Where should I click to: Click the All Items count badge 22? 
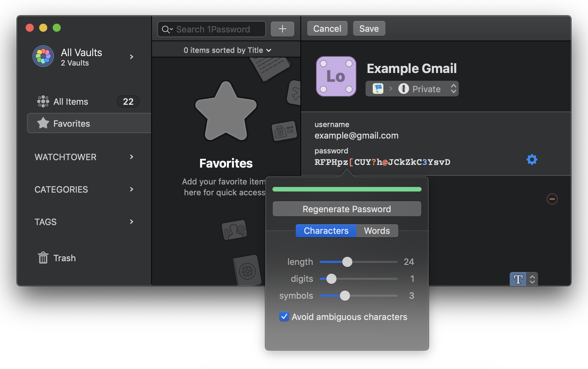pos(128,101)
